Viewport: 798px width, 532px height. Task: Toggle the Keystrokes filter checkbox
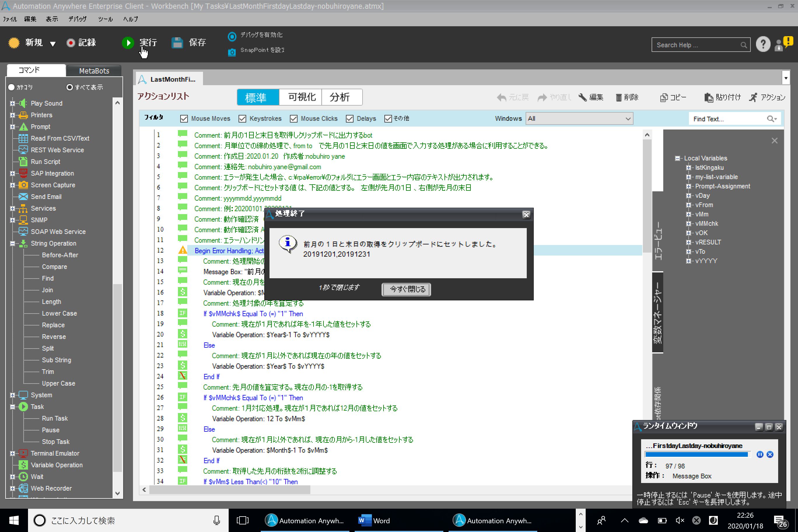[x=242, y=119]
